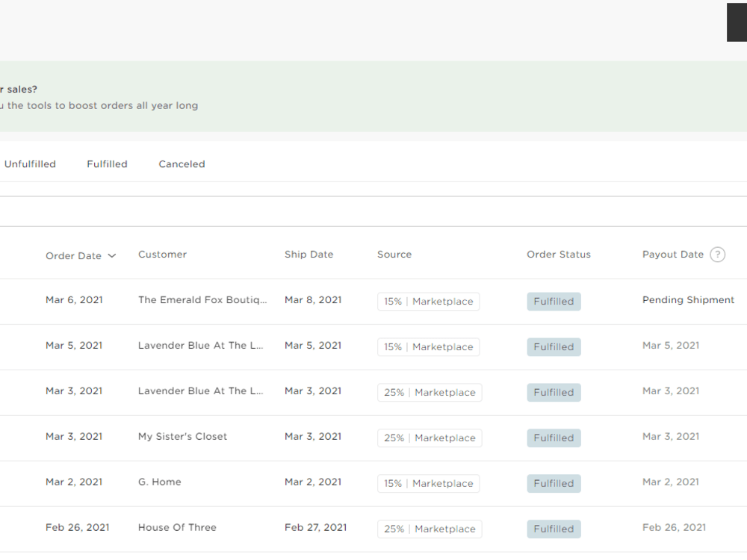This screenshot has width=747, height=560.
Task: Switch to the Fulfilled tab
Action: tap(107, 164)
